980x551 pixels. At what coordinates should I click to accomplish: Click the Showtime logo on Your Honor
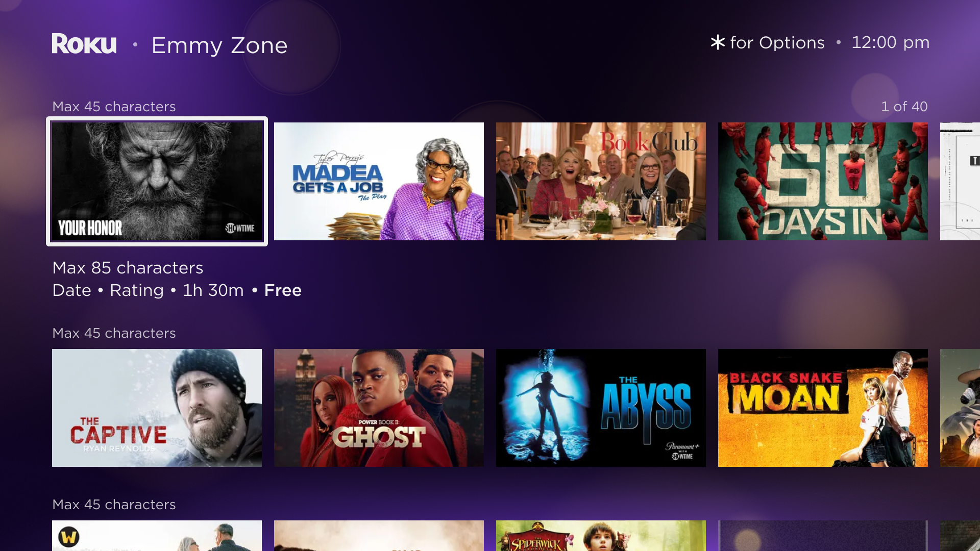(240, 228)
